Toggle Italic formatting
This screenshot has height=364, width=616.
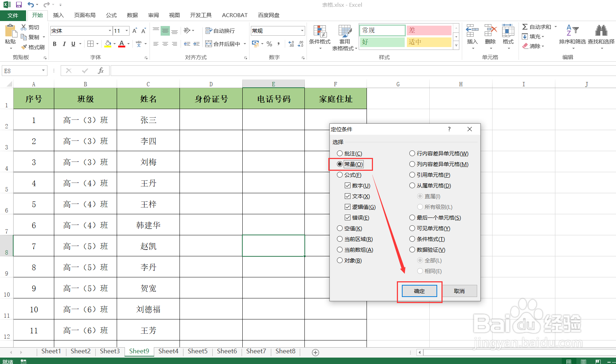coord(64,44)
